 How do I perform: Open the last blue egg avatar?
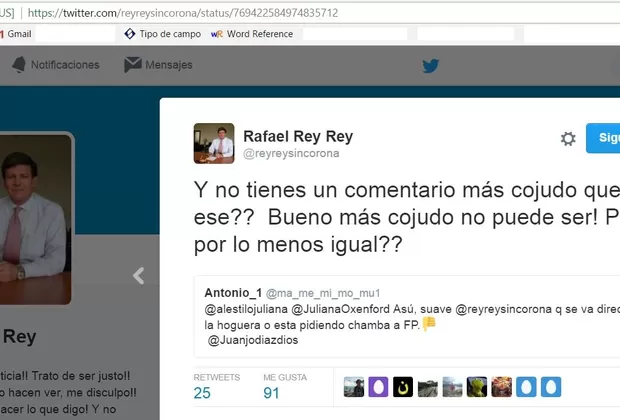551,387
